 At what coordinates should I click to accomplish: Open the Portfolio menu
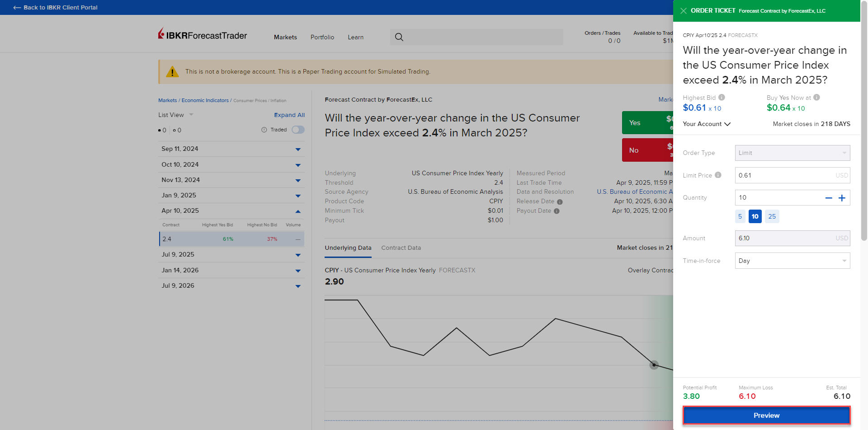tap(322, 37)
